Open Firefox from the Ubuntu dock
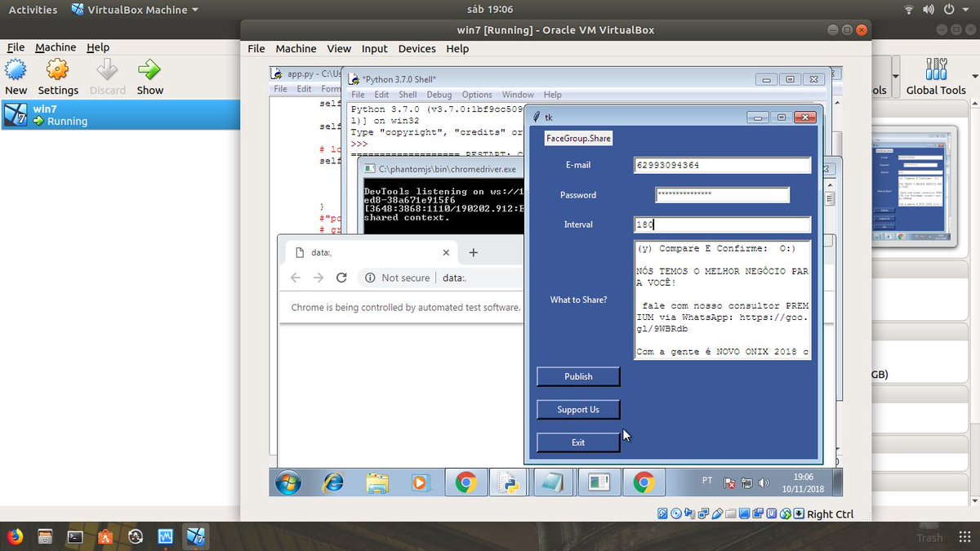Screen dimensions: 980x551 [15, 536]
